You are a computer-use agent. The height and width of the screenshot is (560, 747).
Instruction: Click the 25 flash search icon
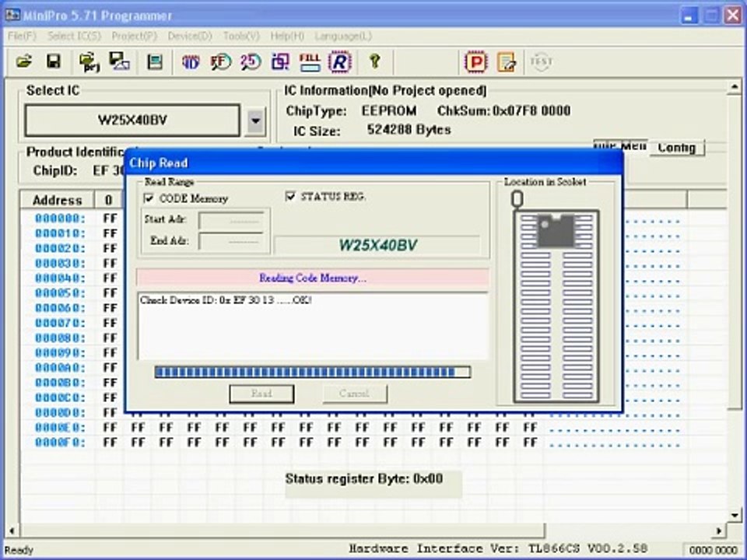pos(251,62)
